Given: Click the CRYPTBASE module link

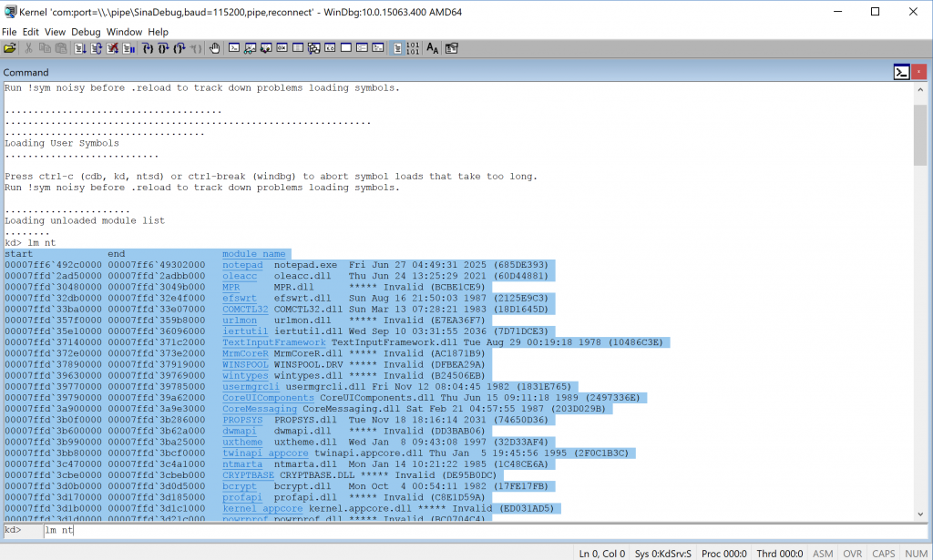Looking at the screenshot, I should pyautogui.click(x=248, y=475).
